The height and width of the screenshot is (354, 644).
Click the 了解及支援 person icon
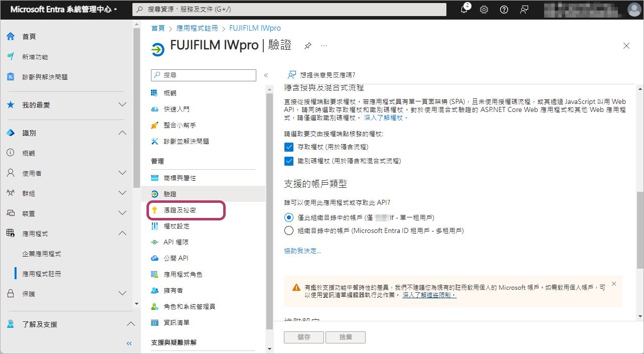[11, 324]
